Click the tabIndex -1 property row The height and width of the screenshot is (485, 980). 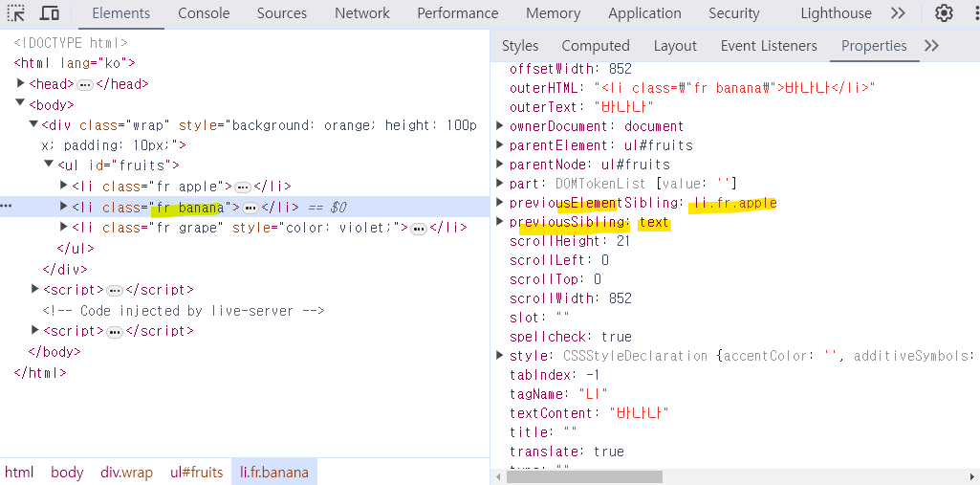point(555,376)
